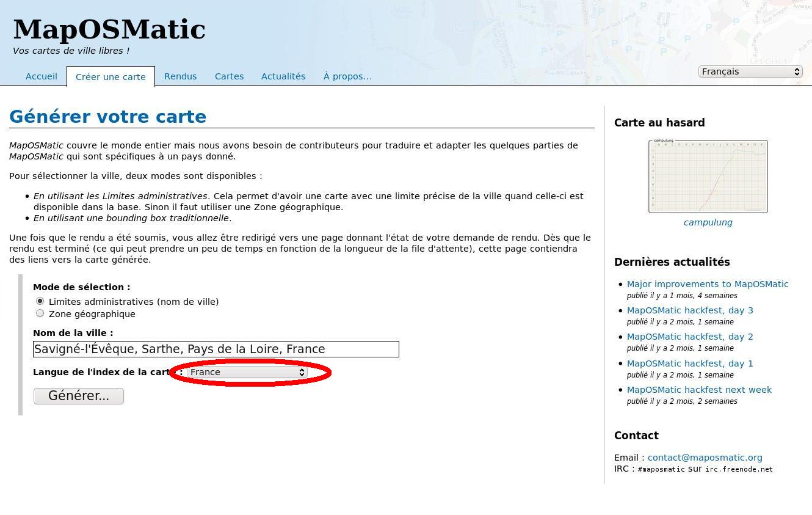Open the random map thumbnail
812x515 pixels.
(x=708, y=177)
